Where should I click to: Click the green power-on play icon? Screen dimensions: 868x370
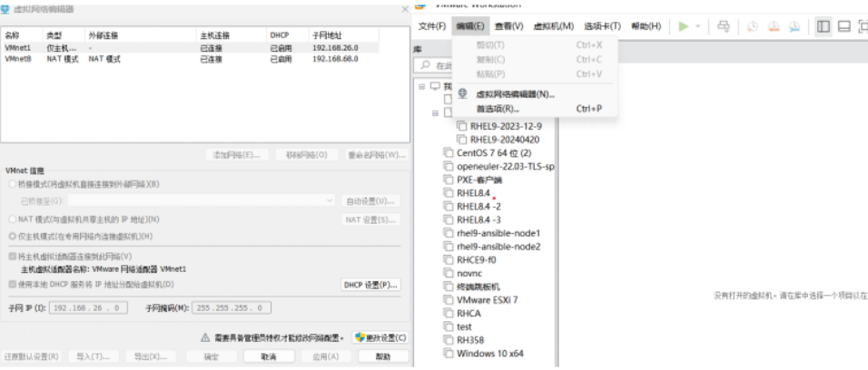[x=684, y=26]
